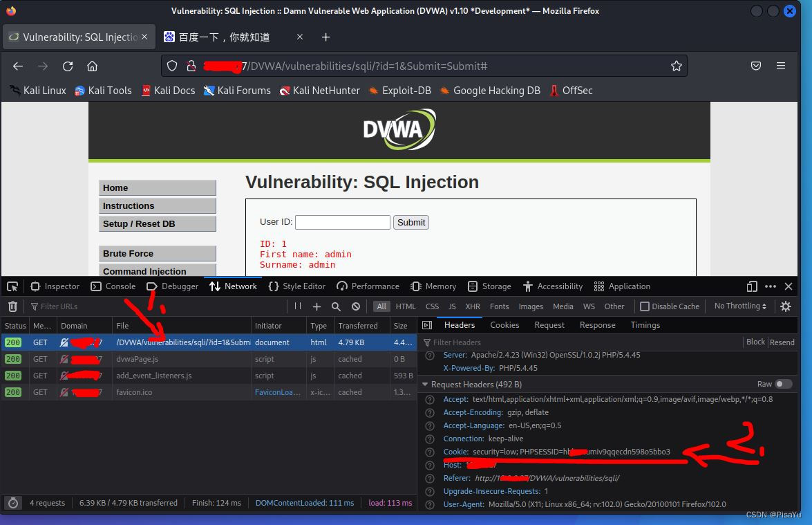Close the Baidu tab
The image size is (812, 525).
pos(300,37)
